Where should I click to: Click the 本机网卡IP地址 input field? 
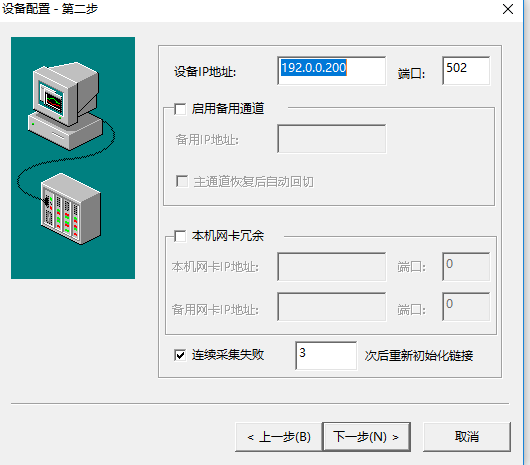coord(332,267)
